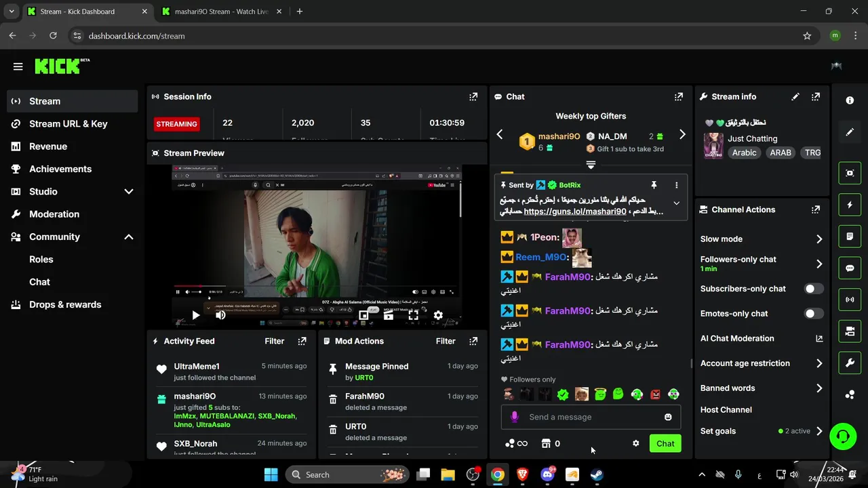868x488 pixels.
Task: Pop out the Channel Actions panel
Action: coord(816,210)
